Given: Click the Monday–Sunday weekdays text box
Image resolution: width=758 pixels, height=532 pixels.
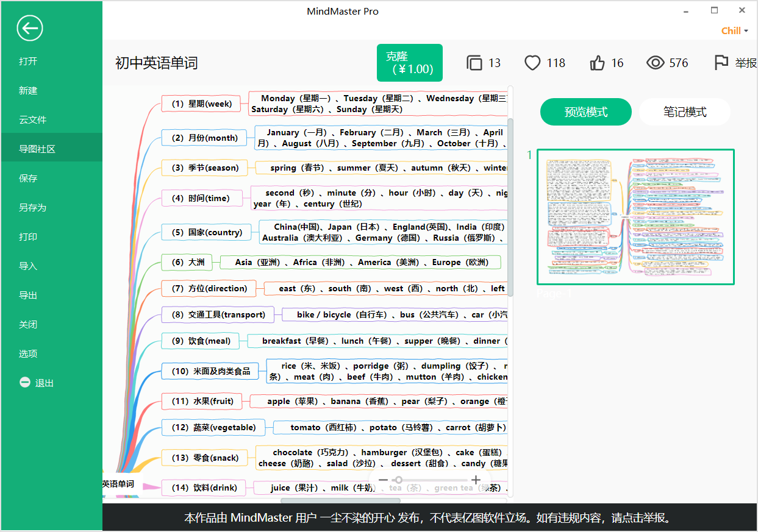Looking at the screenshot, I should [378, 104].
